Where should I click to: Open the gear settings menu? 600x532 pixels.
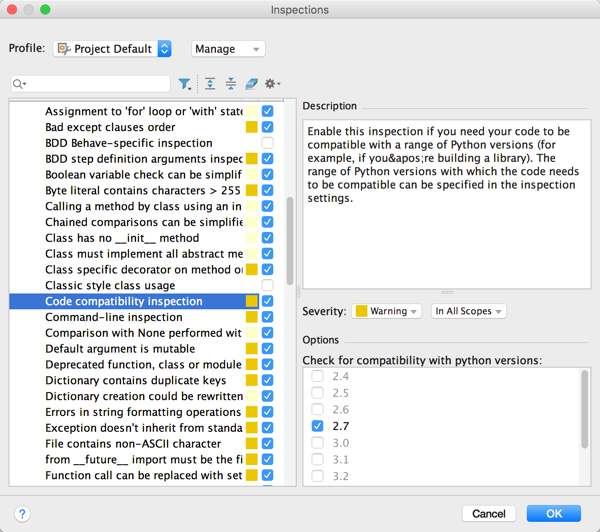tap(271, 84)
